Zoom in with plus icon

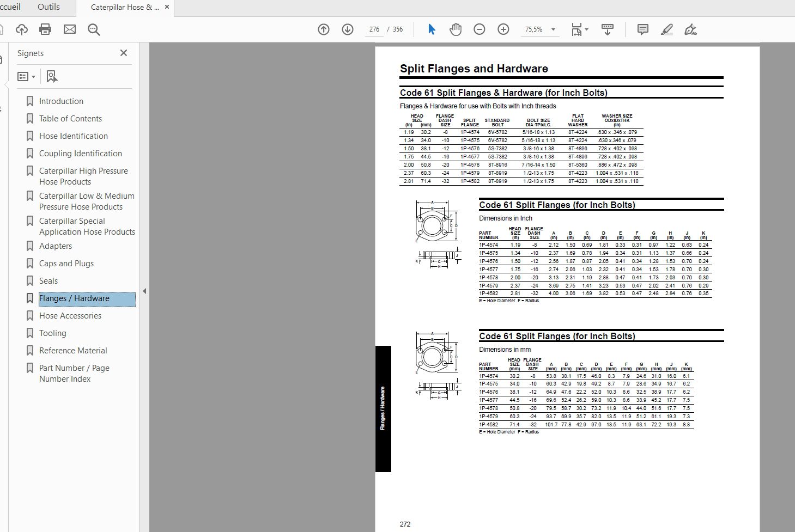tap(503, 29)
